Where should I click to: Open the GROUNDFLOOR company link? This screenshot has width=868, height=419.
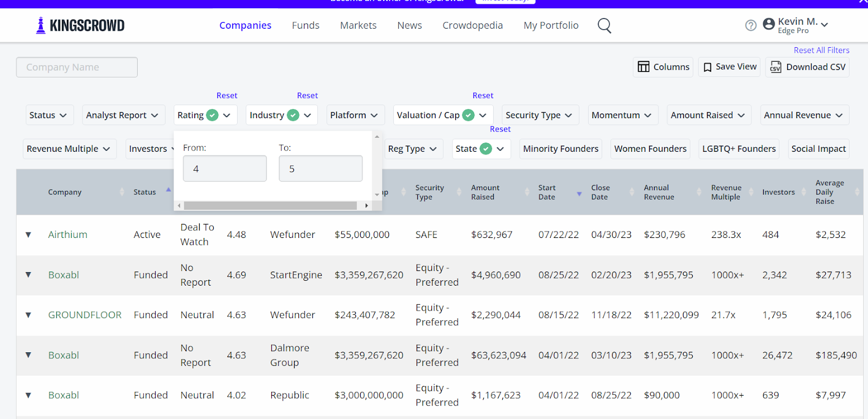pos(85,315)
